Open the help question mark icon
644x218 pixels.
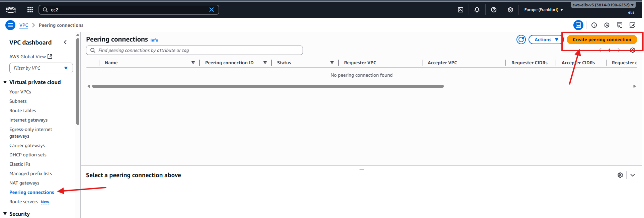(x=494, y=10)
